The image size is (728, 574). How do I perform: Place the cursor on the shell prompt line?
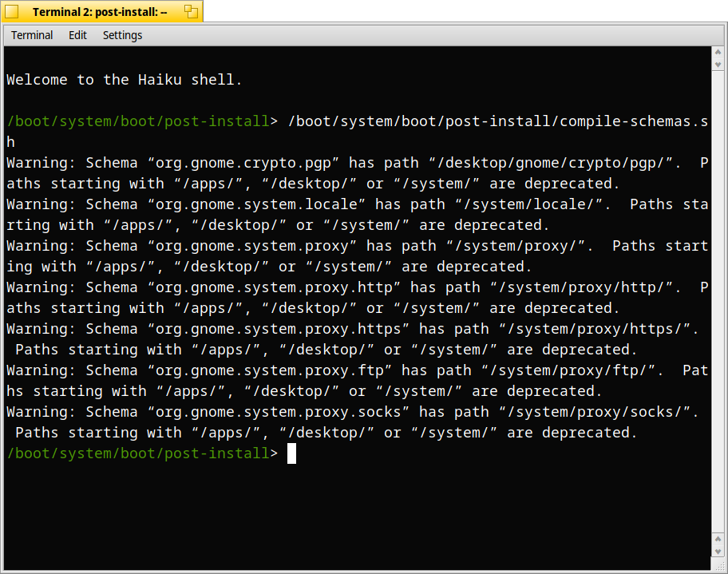click(160, 453)
